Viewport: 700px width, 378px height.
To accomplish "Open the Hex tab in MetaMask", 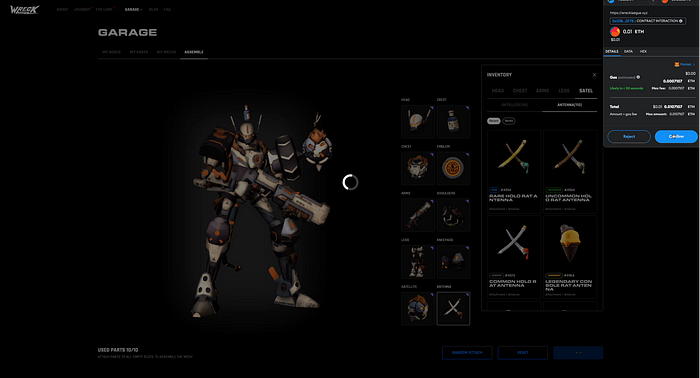I will (x=643, y=52).
